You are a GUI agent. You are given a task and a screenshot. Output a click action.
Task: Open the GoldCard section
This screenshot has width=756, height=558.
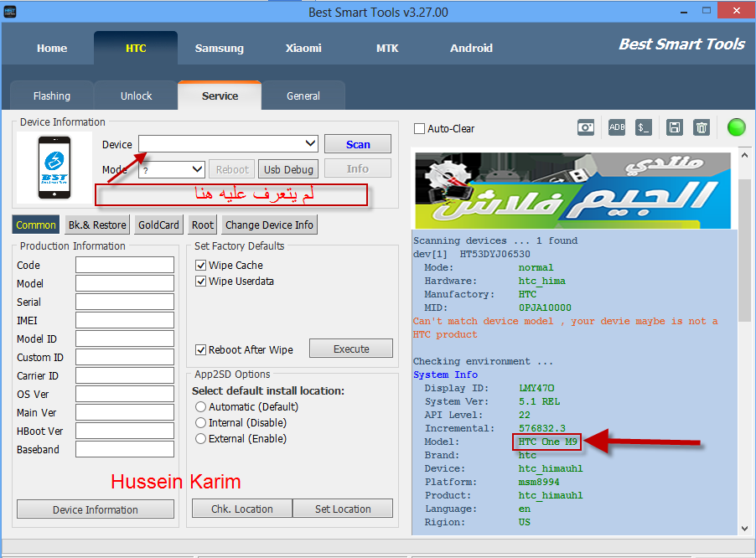coord(158,225)
